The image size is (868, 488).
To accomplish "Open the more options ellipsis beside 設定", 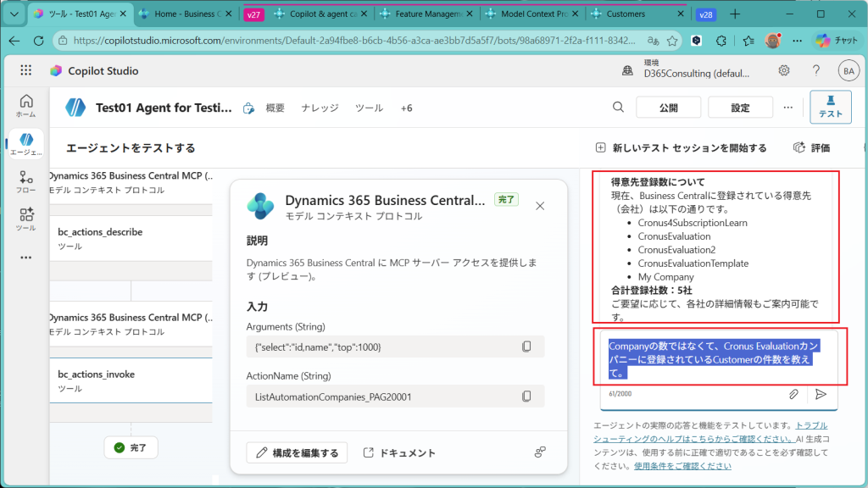I will coord(788,108).
